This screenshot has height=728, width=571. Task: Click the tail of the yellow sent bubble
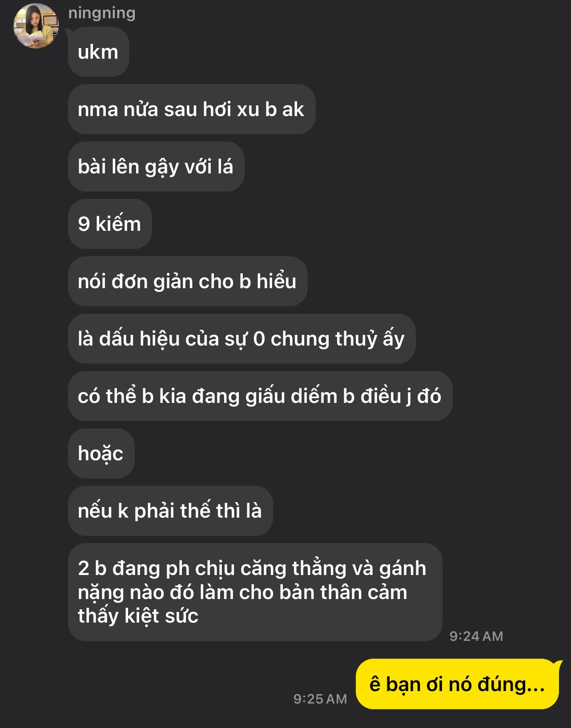558,666
